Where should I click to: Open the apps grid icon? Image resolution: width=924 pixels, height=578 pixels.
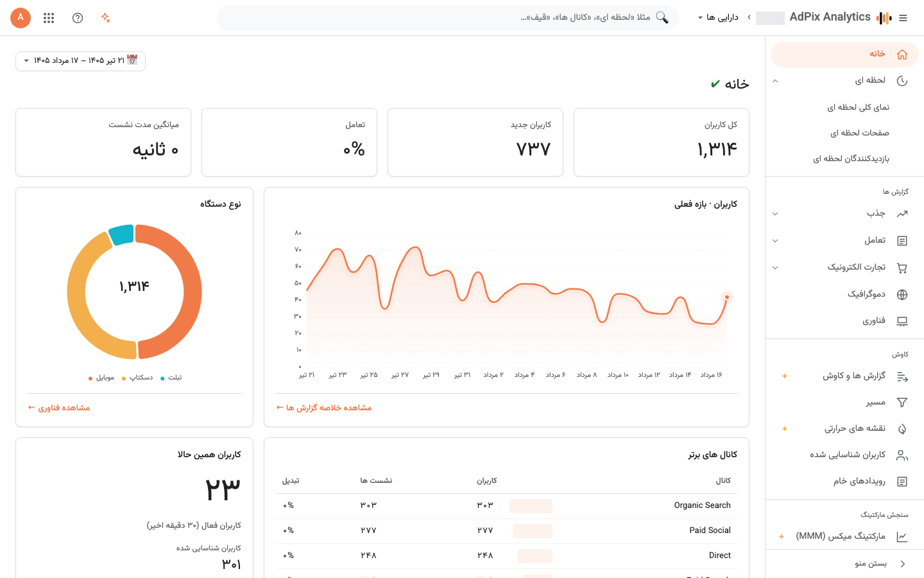point(49,18)
